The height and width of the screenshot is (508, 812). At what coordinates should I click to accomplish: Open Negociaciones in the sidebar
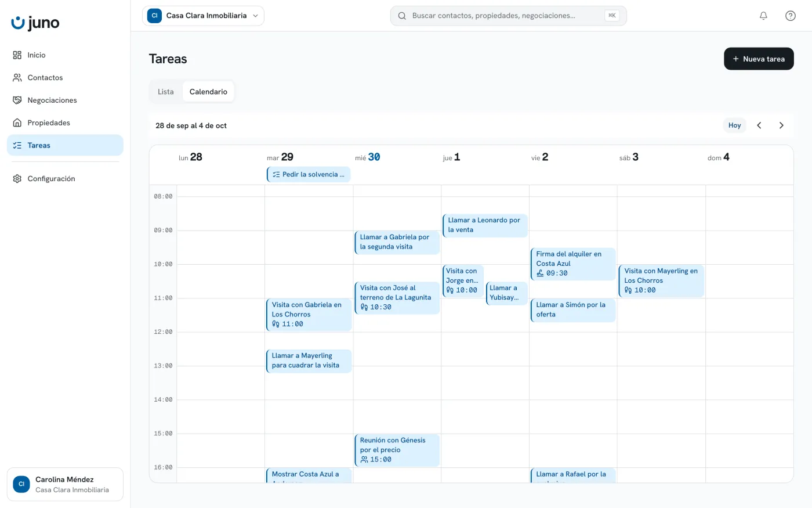[65, 100]
